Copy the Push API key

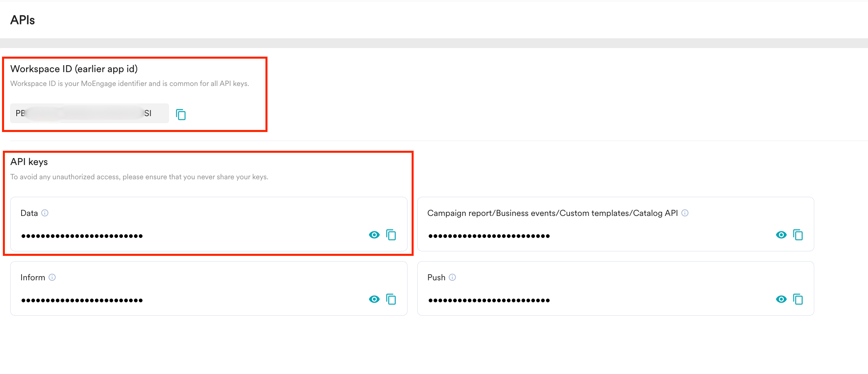click(x=798, y=299)
